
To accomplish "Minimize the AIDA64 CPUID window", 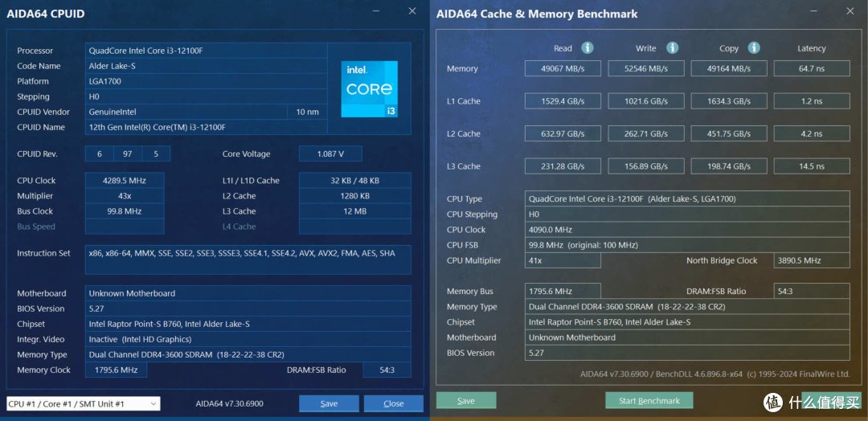I will click(376, 11).
